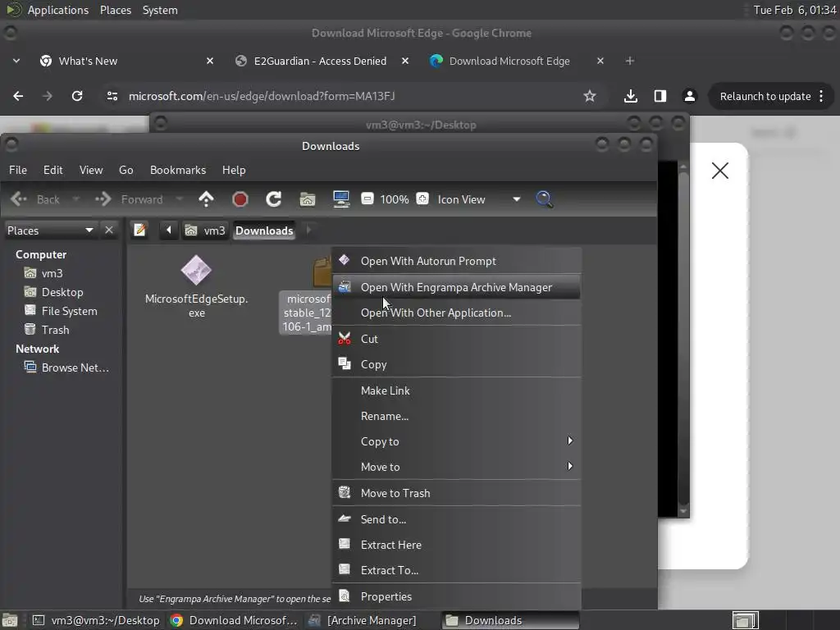Click vm3 path bar button

click(x=206, y=231)
